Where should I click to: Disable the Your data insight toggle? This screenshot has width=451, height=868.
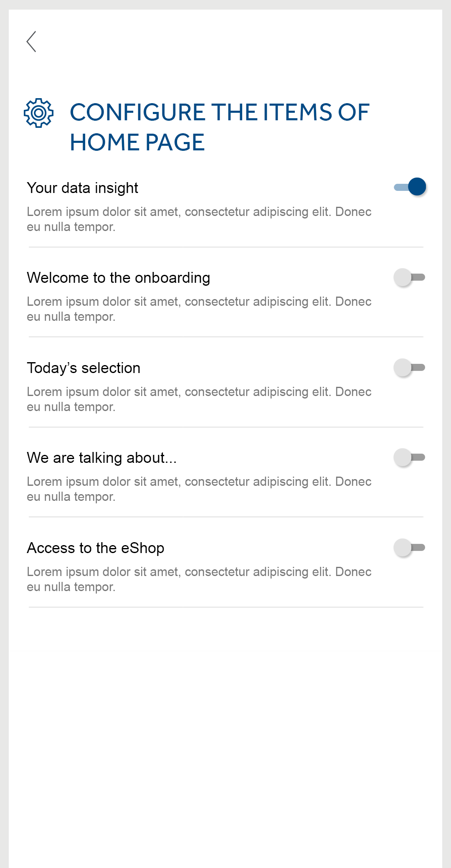pos(410,187)
